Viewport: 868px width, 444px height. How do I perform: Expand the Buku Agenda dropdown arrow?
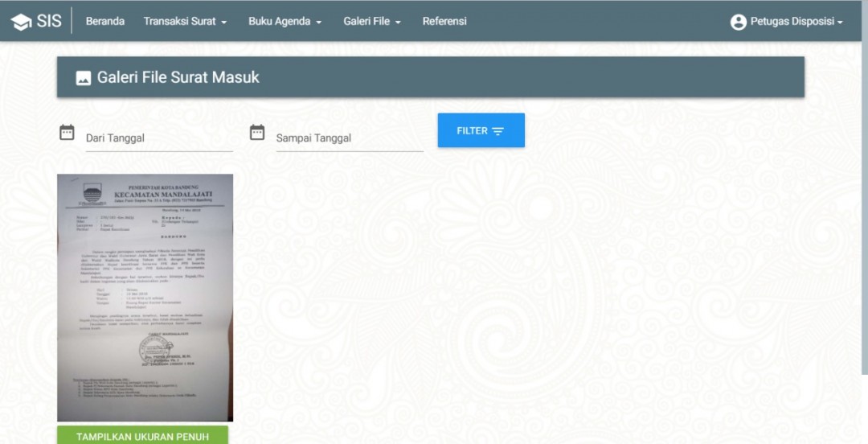click(x=319, y=23)
